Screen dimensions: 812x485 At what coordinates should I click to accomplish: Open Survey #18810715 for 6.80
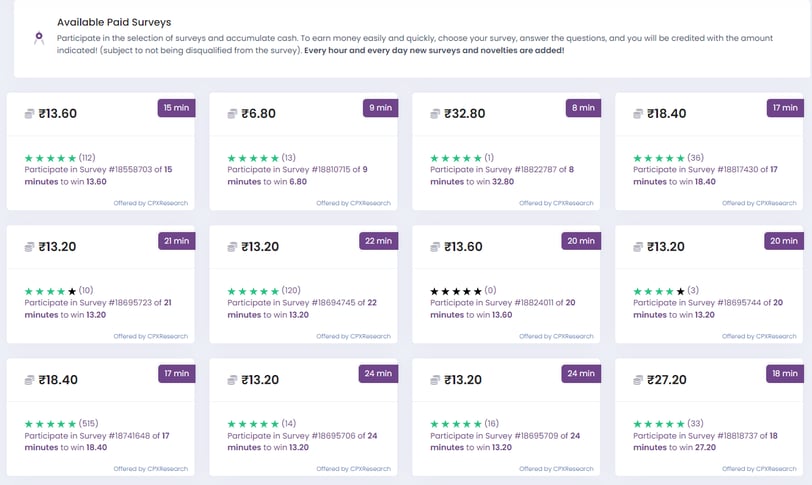point(297,175)
